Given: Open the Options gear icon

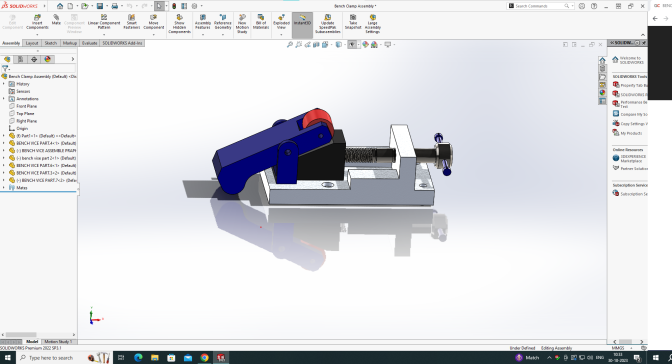Looking at the screenshot, I should (x=194, y=6).
